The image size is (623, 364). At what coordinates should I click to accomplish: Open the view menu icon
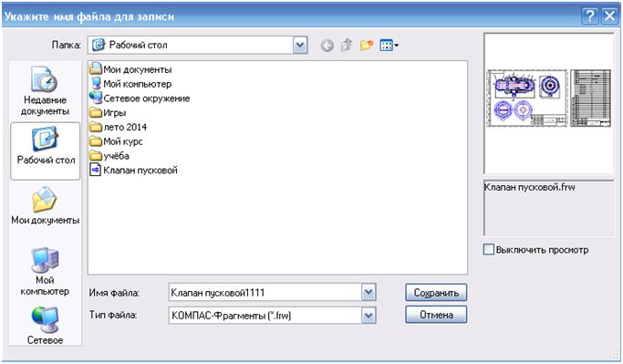(389, 46)
